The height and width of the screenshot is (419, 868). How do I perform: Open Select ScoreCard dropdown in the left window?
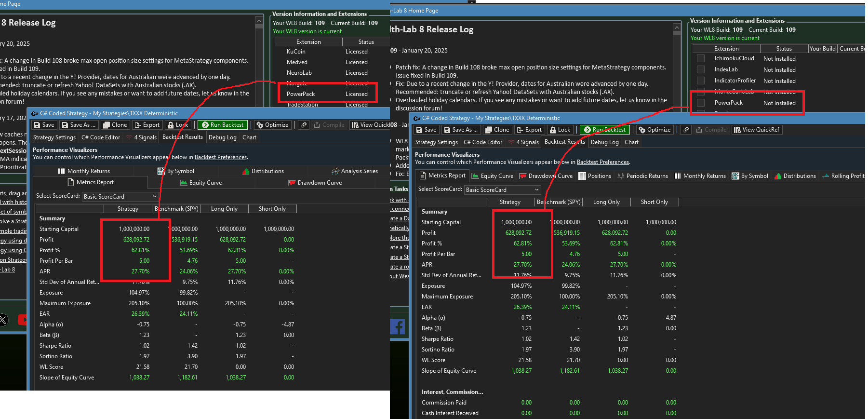click(x=120, y=197)
